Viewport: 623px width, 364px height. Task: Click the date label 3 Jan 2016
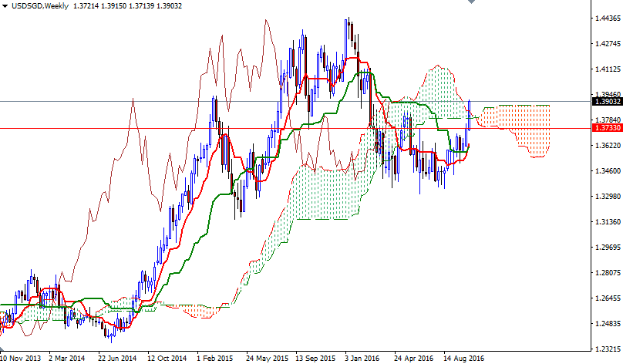(362, 359)
